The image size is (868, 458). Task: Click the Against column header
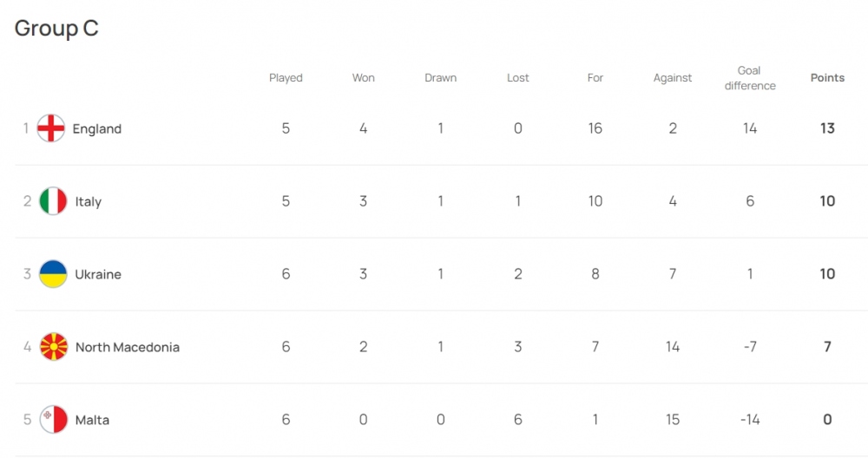click(x=673, y=77)
